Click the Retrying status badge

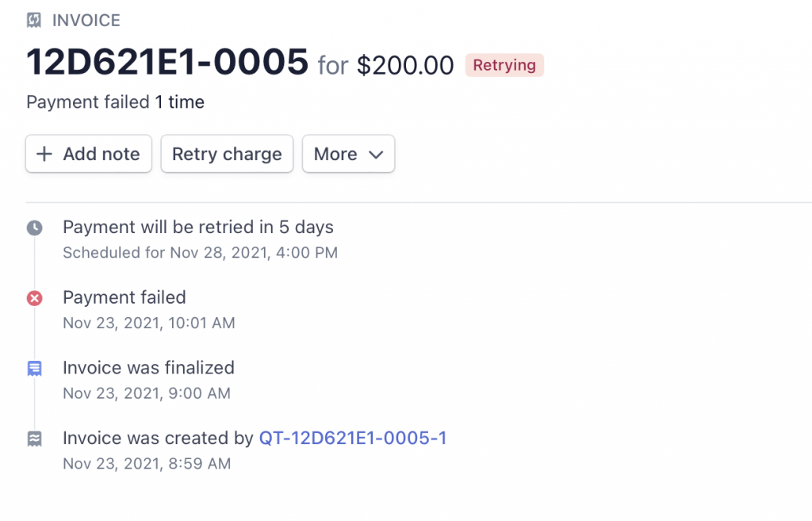[504, 65]
